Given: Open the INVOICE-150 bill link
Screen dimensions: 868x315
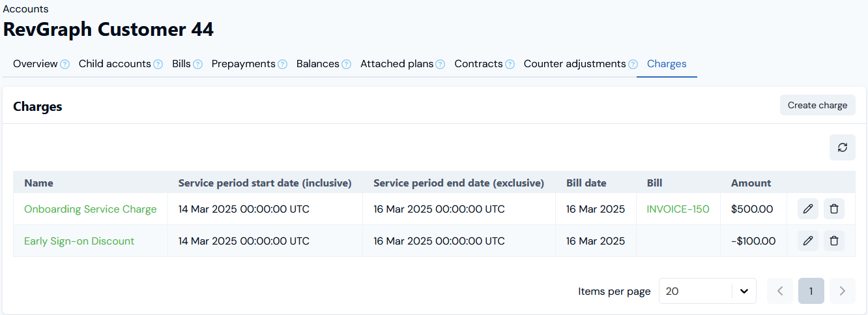Looking at the screenshot, I should pos(678,209).
